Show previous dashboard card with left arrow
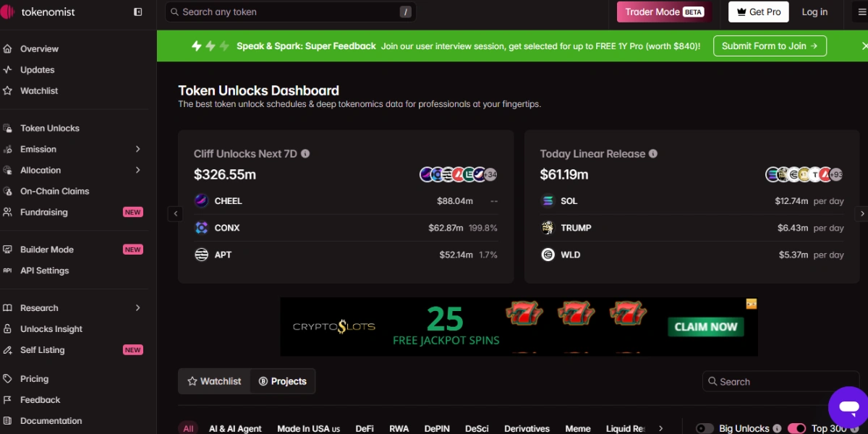This screenshot has height=434, width=868. pyautogui.click(x=175, y=213)
